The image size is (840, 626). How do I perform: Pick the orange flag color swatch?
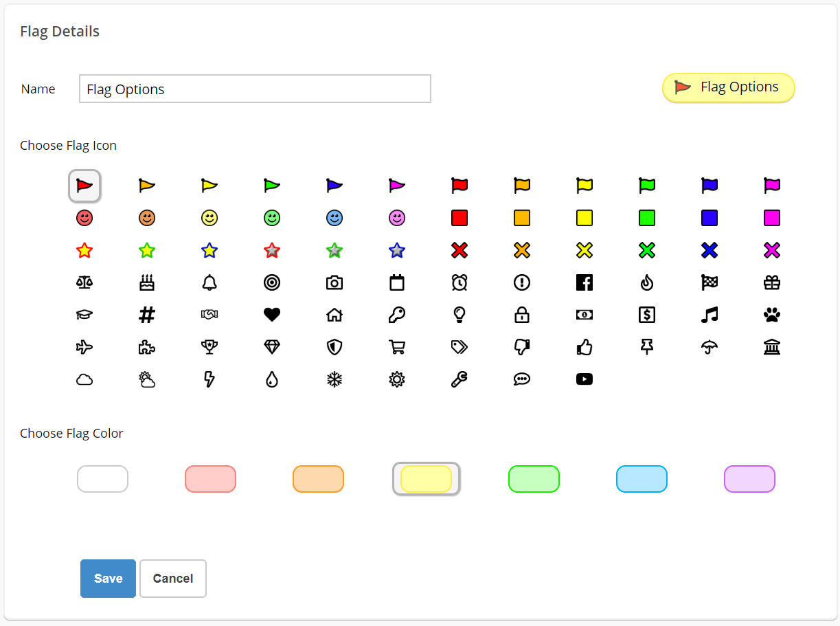click(319, 479)
